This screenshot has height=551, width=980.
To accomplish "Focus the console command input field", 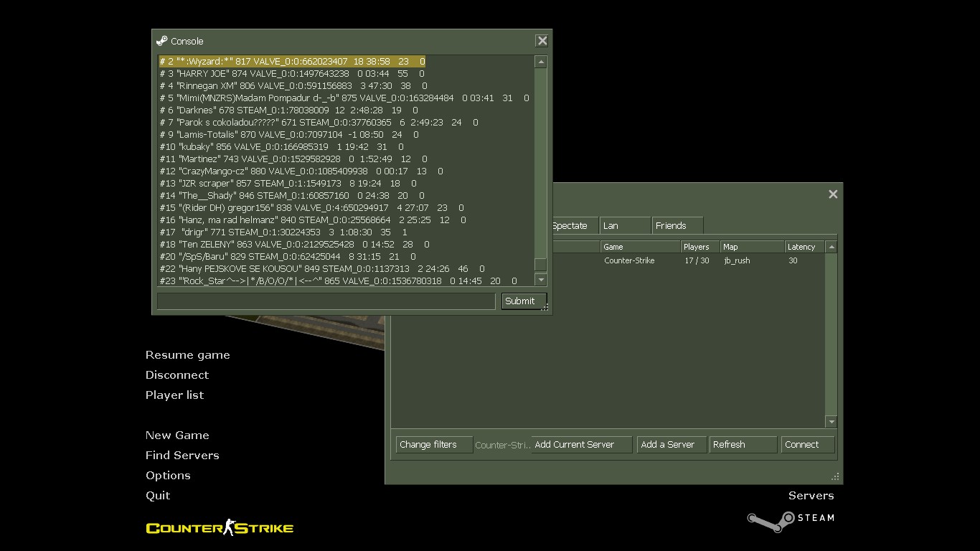I will pyautogui.click(x=326, y=301).
